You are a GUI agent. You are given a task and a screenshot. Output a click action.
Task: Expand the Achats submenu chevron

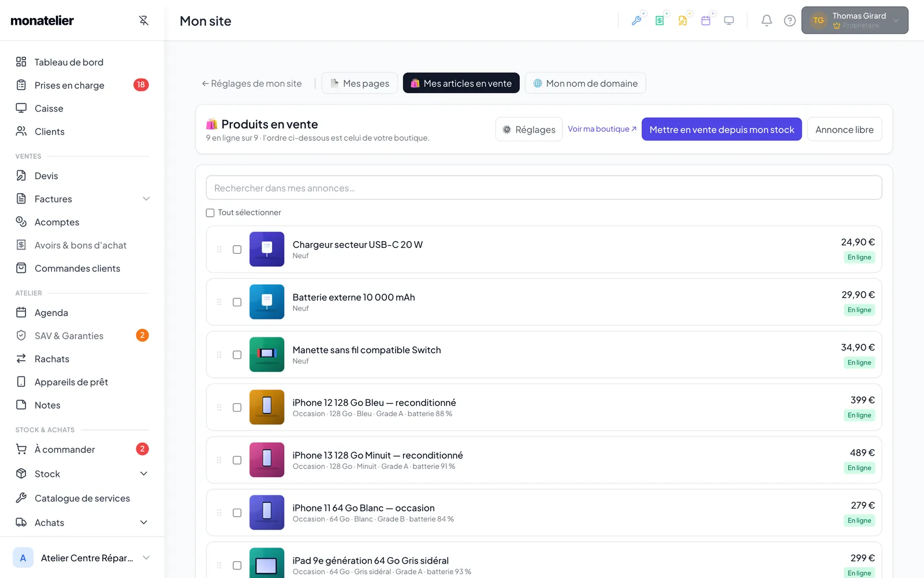144,523
